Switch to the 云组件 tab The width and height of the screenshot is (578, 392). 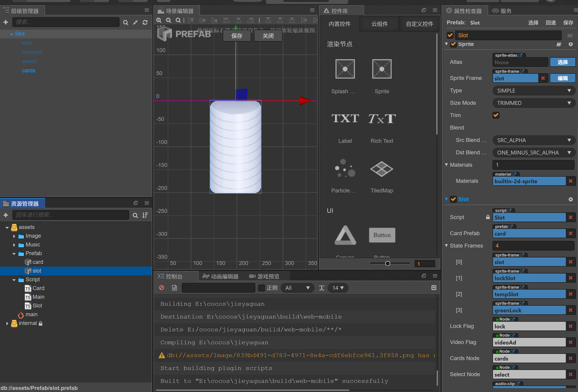[x=379, y=24]
